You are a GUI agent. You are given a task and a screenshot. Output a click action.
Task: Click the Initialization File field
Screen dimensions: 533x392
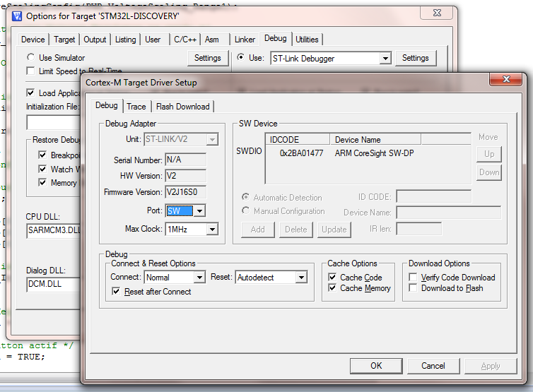point(54,122)
